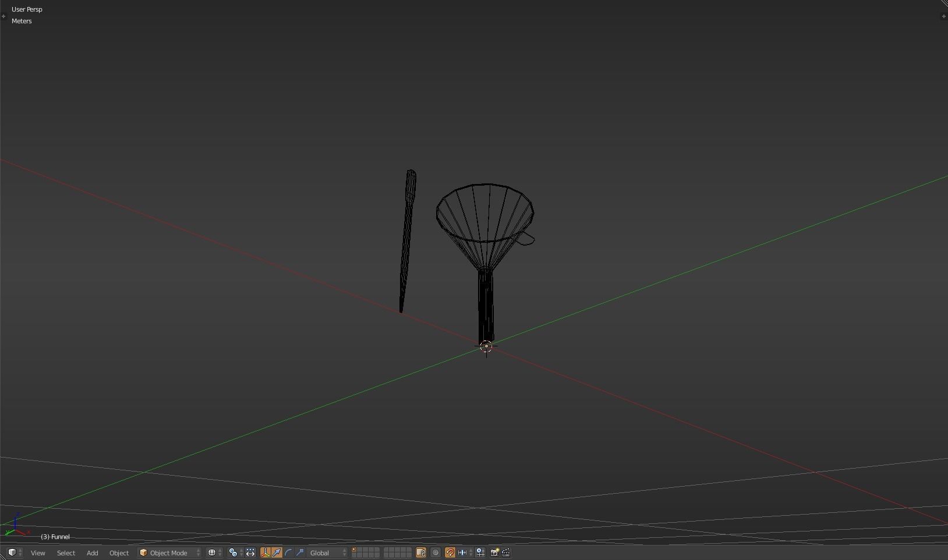The image size is (948, 560).
Task: Open the Object Mode dropdown
Action: click(x=169, y=553)
